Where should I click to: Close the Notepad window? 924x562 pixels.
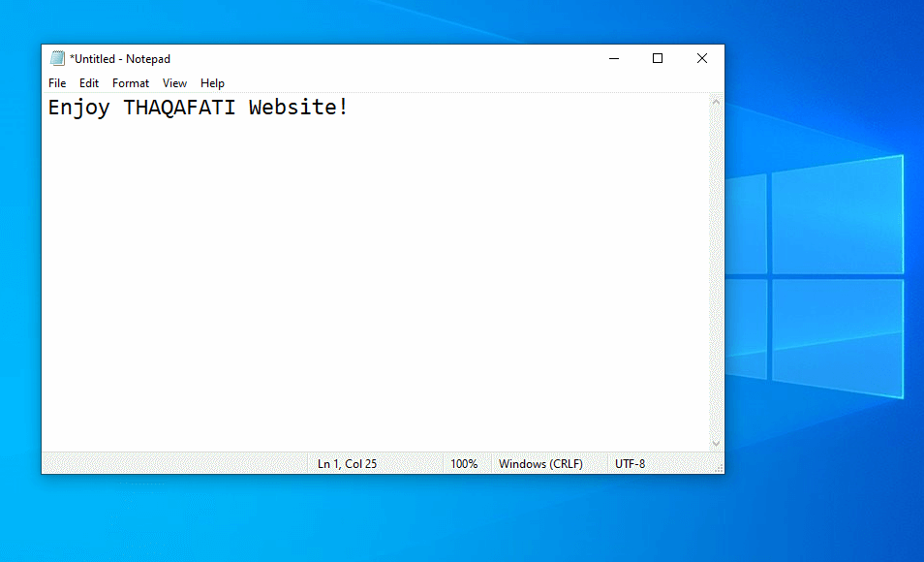coord(702,58)
